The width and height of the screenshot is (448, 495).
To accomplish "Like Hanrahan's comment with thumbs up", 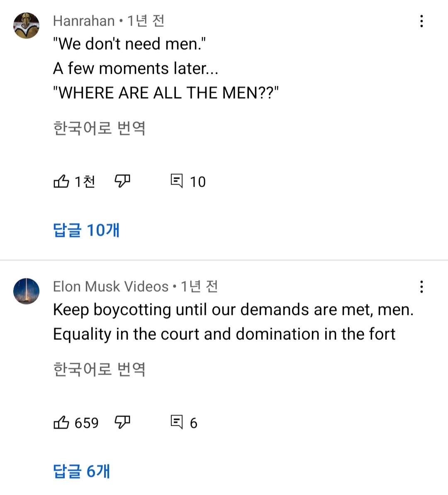I will (61, 181).
